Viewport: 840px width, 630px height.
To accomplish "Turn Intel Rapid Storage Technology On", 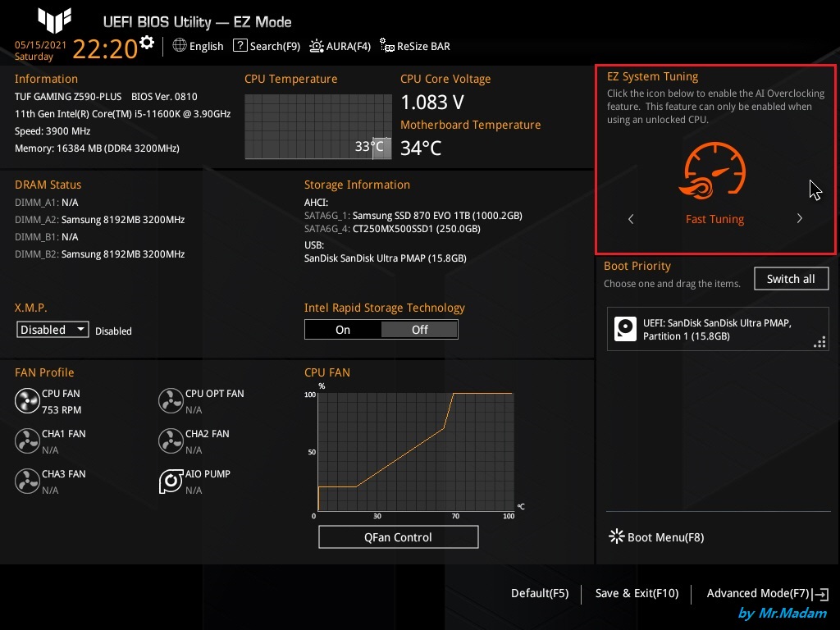I will point(343,330).
